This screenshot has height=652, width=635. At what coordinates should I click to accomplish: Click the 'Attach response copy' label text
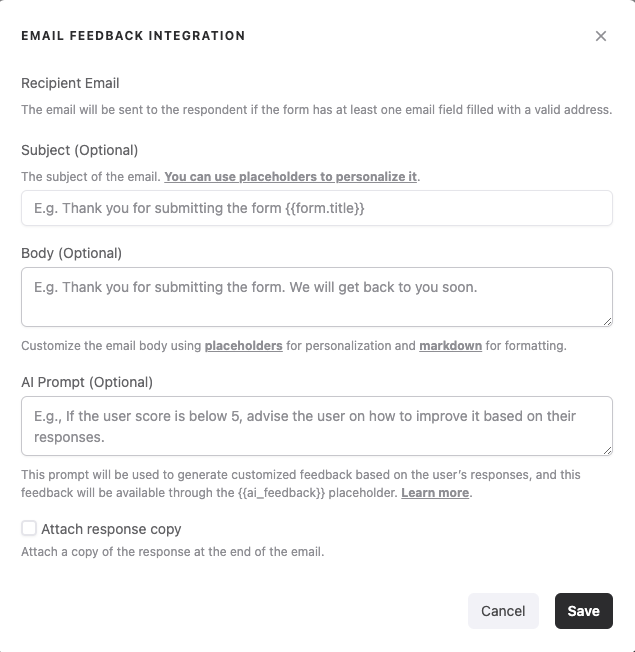click(x=111, y=529)
